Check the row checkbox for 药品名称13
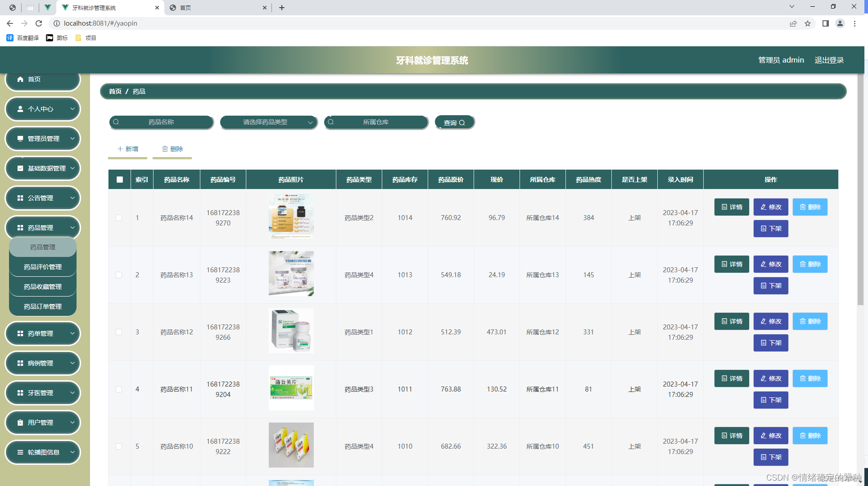Viewport: 868px width, 486px height. tap(119, 275)
